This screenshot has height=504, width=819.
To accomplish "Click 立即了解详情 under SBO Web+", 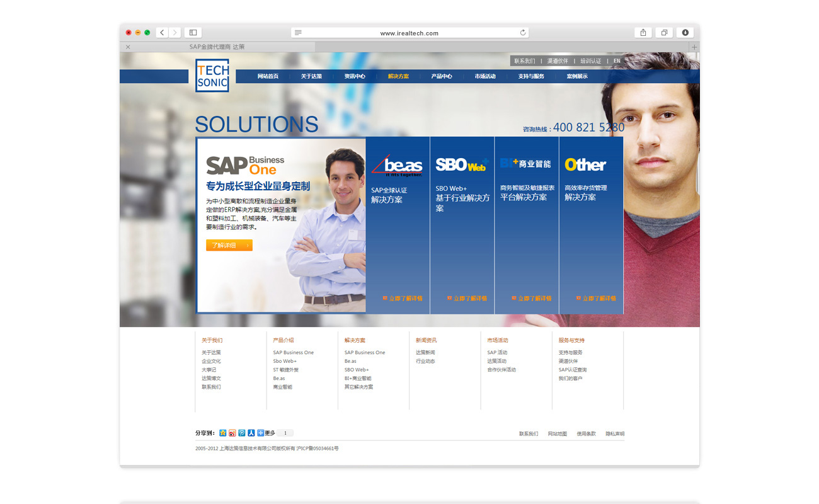I will point(467,299).
